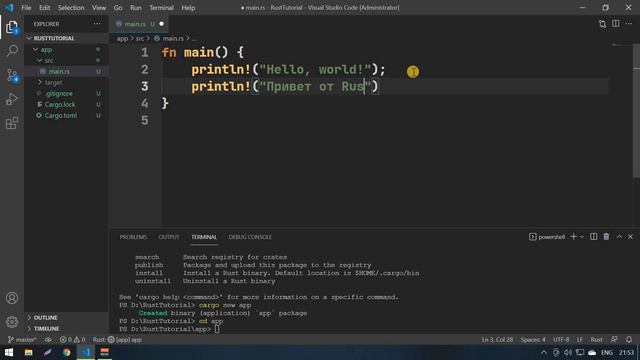Image resolution: width=640 pixels, height=360 pixels.
Task: Click the editor vertical scrollbar
Action: pos(636,110)
